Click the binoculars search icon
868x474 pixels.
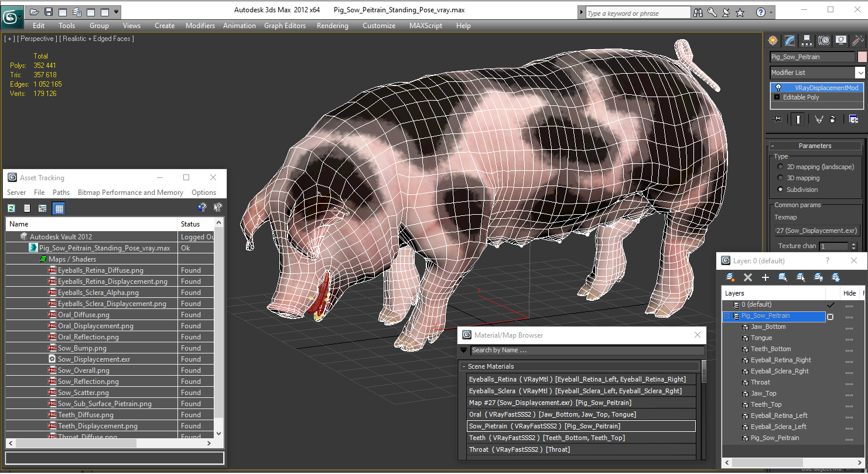698,12
